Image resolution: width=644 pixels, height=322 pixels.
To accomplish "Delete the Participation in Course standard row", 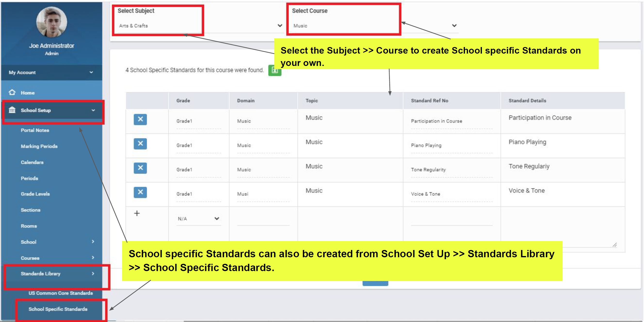I will (140, 119).
